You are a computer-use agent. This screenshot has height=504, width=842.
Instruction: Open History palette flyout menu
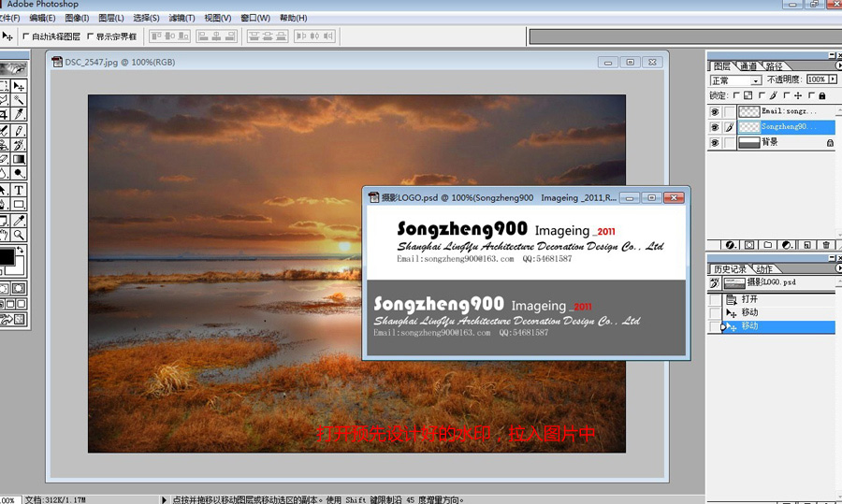point(839,267)
